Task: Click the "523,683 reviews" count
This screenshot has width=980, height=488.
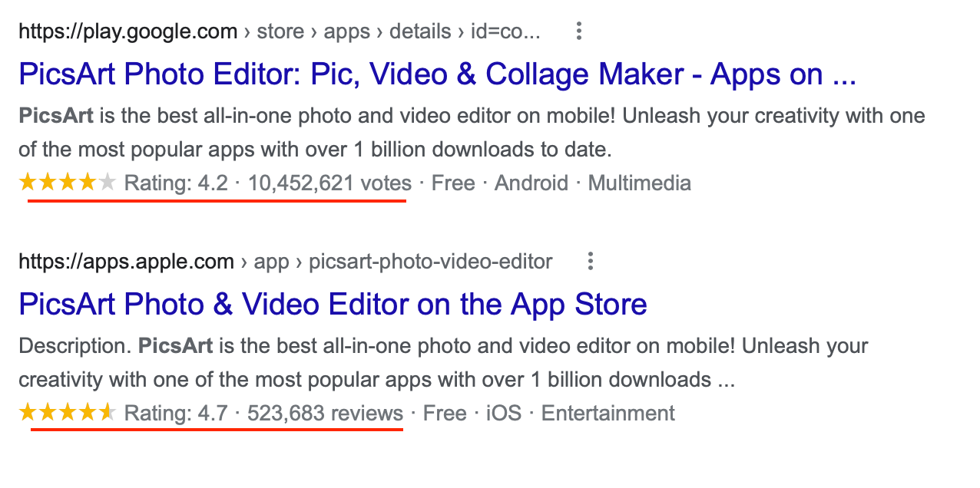Action: [x=325, y=414]
